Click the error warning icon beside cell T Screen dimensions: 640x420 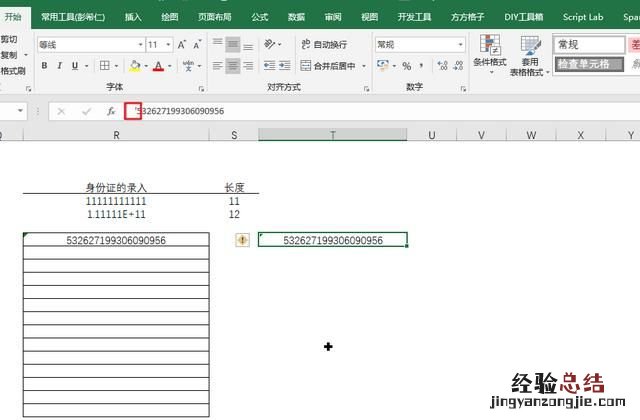pos(242,240)
